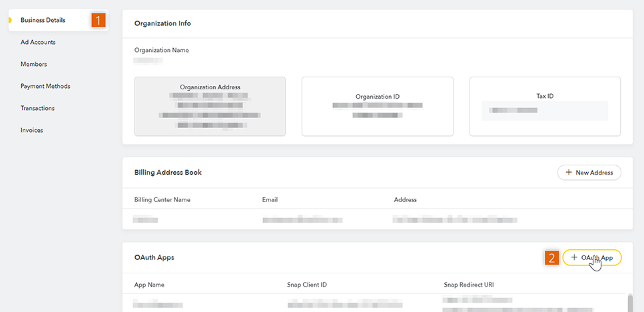Viewport: 644px width, 312px height.
Task: Select the Organization Address card
Action: 210,107
